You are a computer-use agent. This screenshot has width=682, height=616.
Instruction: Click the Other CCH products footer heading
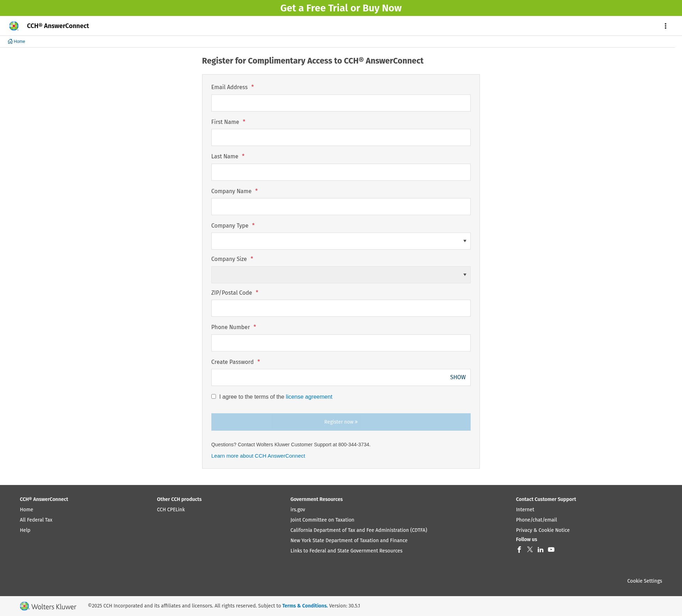(179, 499)
